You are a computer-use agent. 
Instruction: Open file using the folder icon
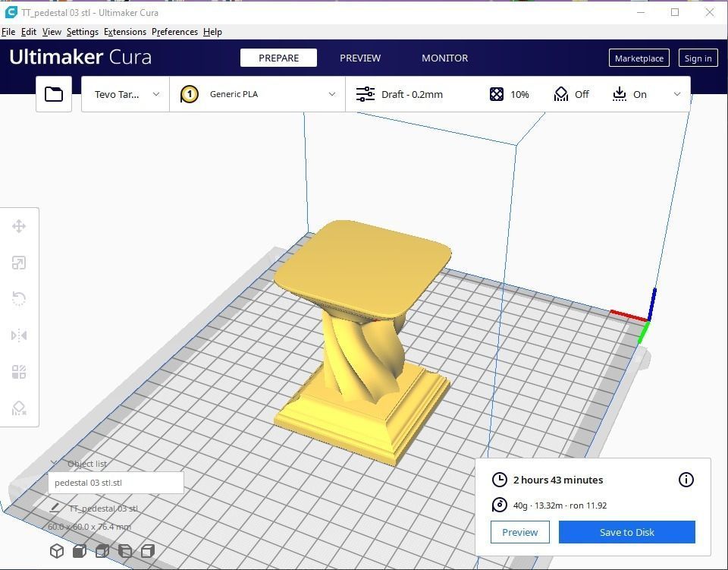[54, 94]
